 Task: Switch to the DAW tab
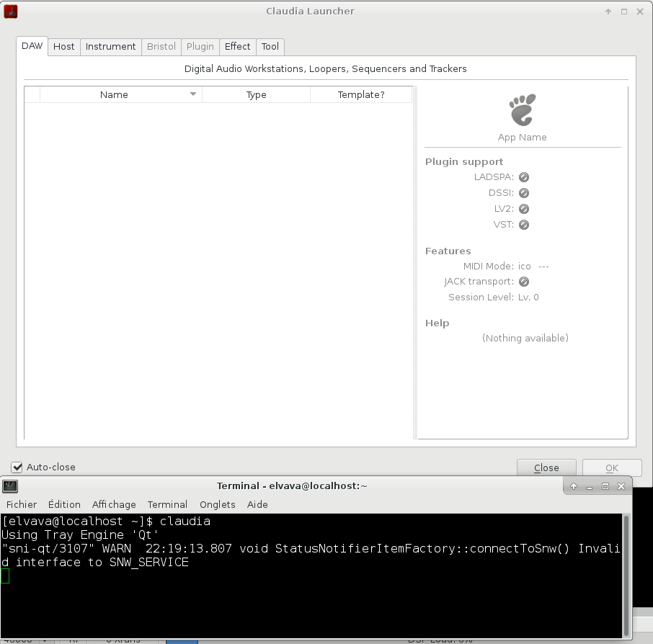click(32, 46)
